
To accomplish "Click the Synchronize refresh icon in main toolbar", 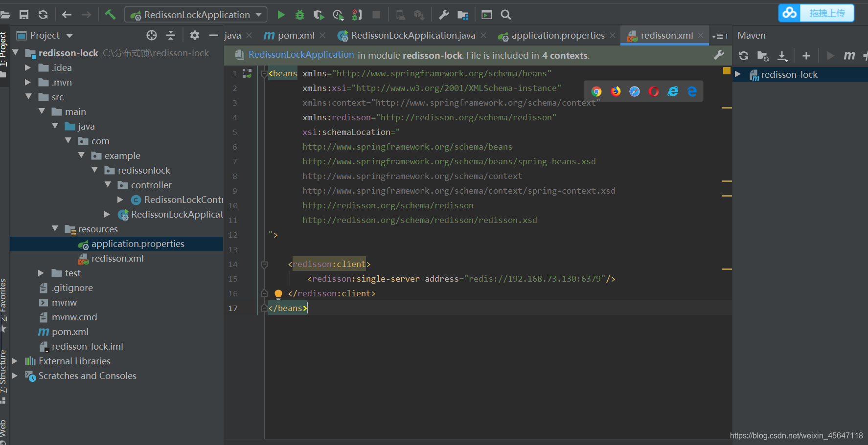I will (43, 15).
